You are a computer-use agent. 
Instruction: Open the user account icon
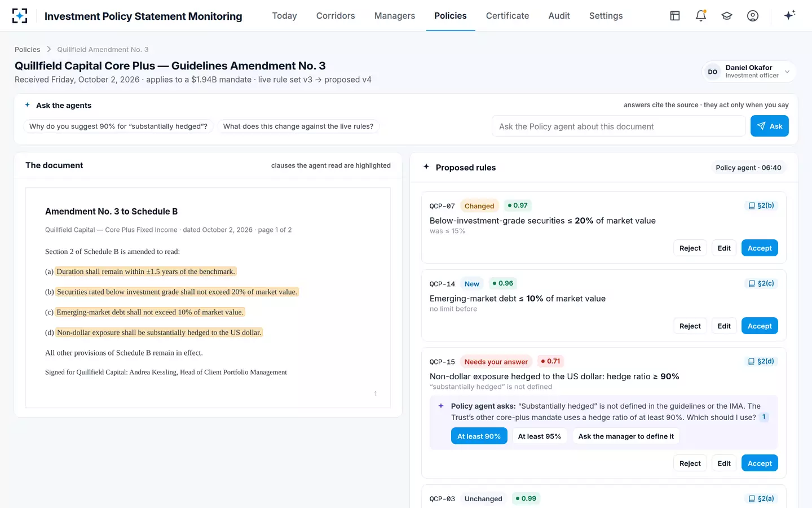coord(753,16)
